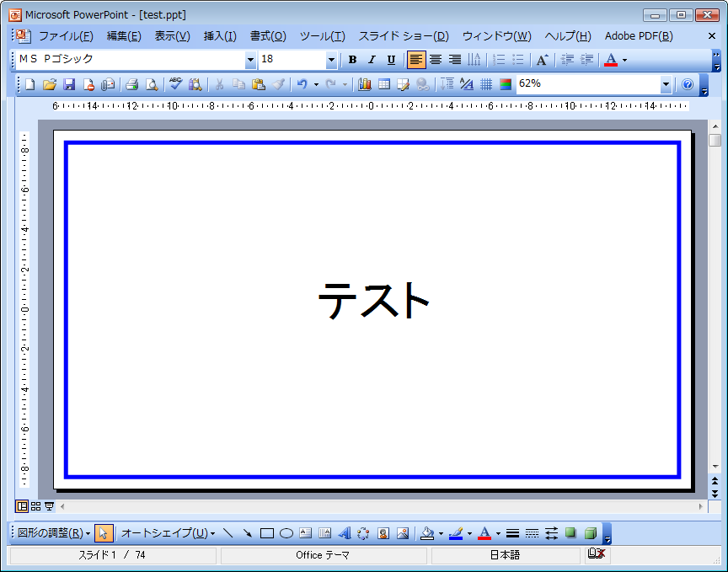
Task: Expand the fill color dropdown arrow
Action: click(441, 533)
